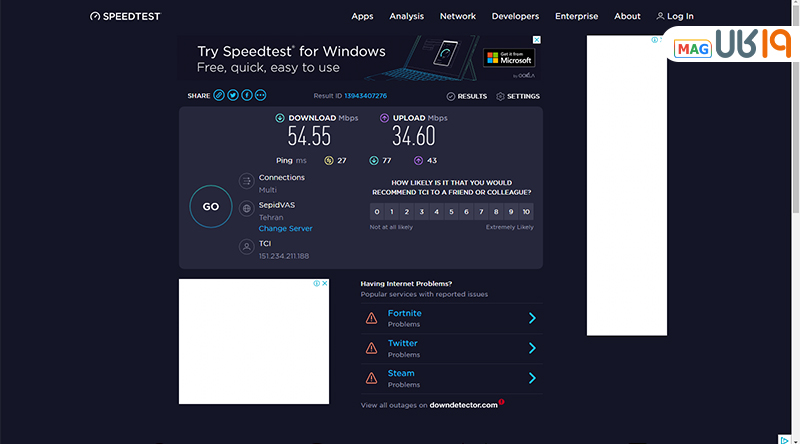Click the download latency icon
The image size is (800, 444).
pyautogui.click(x=373, y=161)
